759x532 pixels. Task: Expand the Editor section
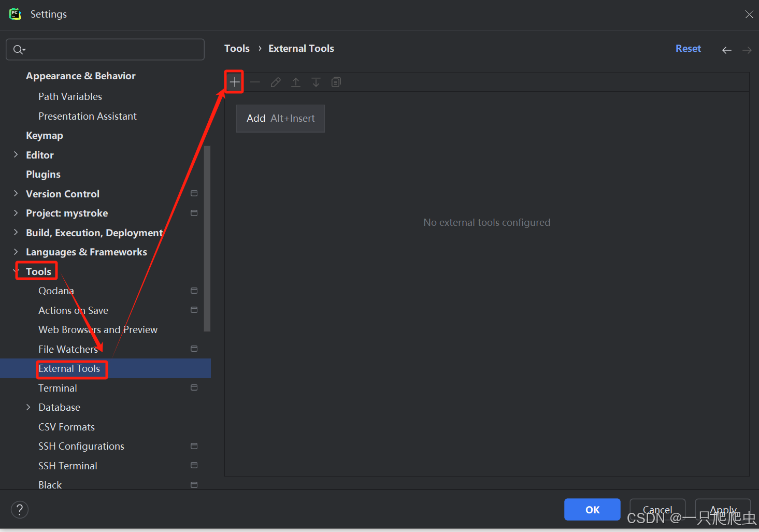coord(16,154)
